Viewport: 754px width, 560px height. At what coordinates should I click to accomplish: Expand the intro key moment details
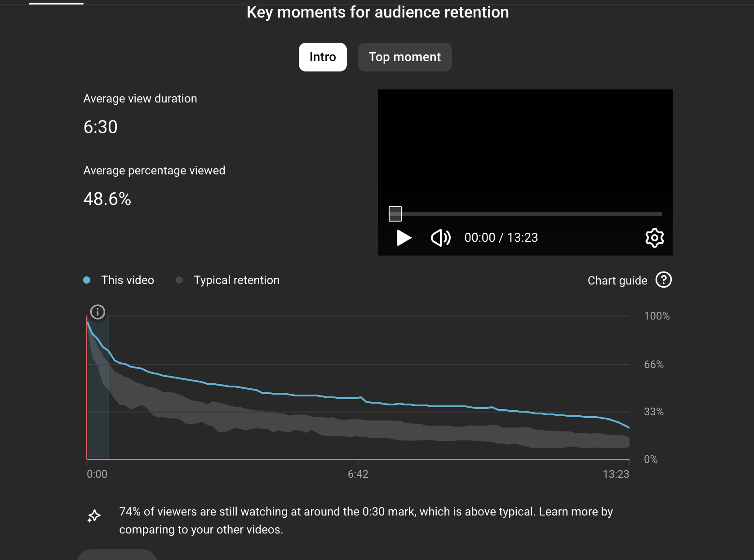(323, 57)
